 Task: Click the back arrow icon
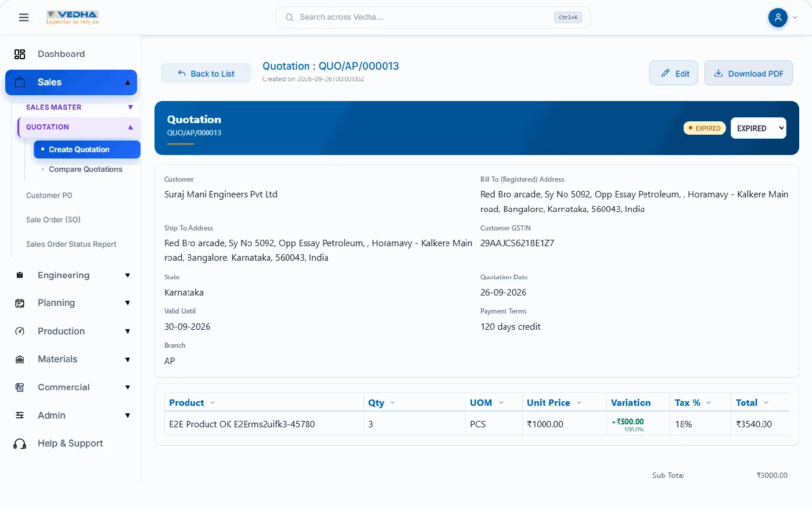(x=182, y=73)
